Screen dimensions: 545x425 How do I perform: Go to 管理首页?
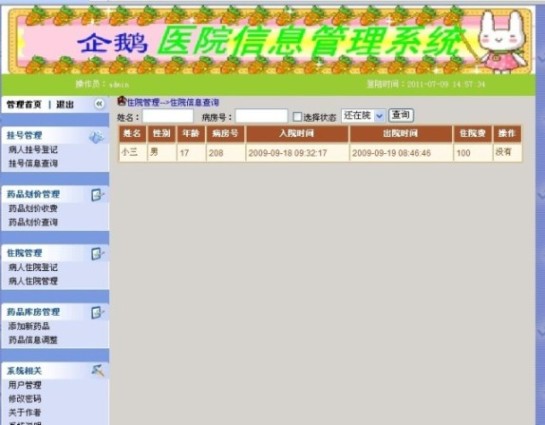(24, 104)
